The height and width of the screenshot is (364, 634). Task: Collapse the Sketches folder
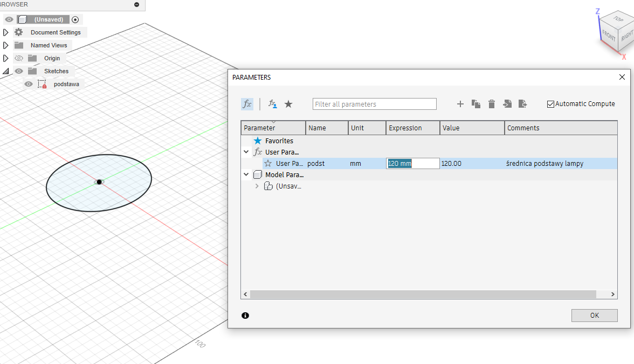pyautogui.click(x=5, y=71)
